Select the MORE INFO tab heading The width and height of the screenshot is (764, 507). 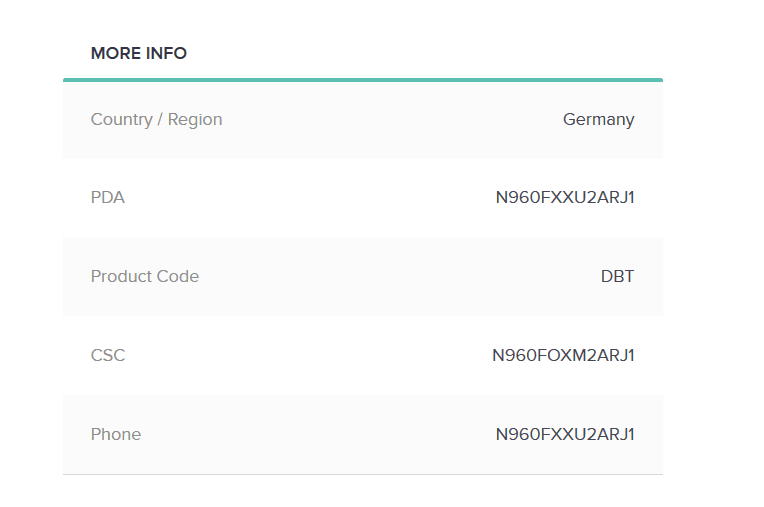[139, 53]
